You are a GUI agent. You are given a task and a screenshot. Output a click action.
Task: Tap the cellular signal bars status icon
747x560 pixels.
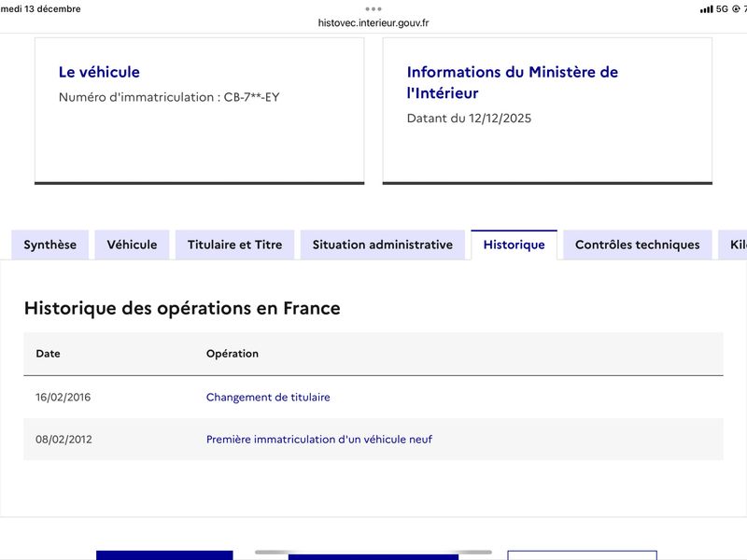point(706,9)
